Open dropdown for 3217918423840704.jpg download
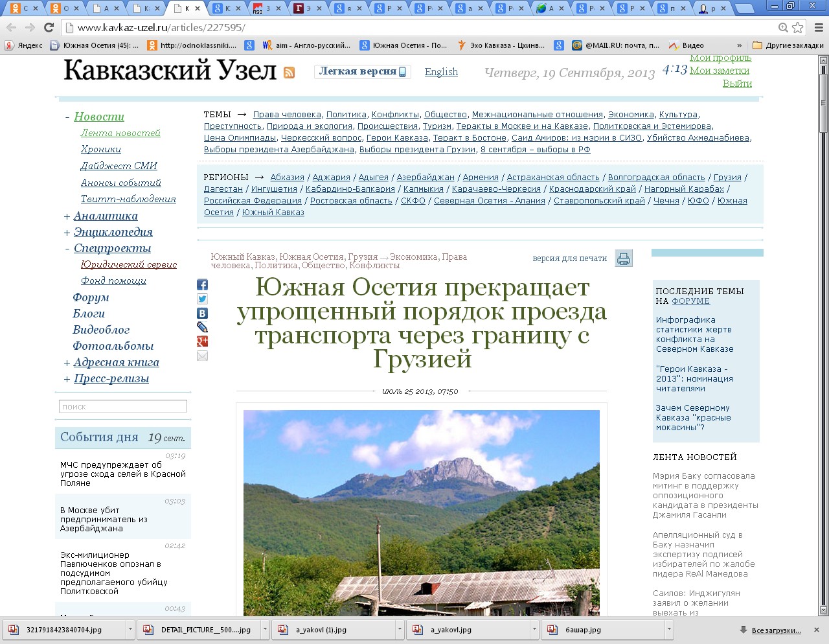This screenshot has width=829, height=644. pos(130,629)
